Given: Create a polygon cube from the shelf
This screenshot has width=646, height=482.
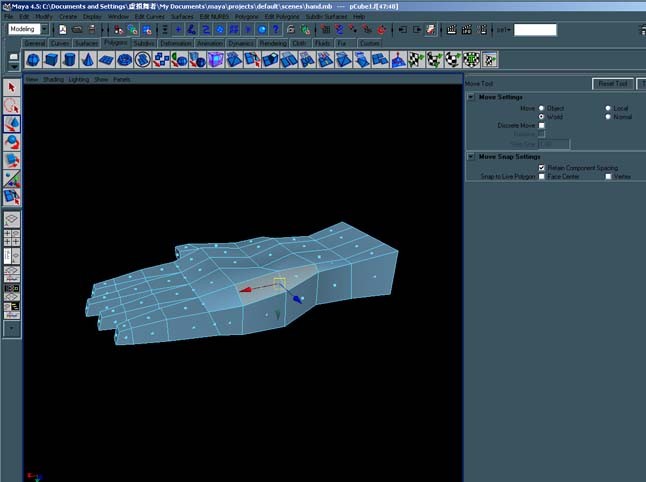Looking at the screenshot, I should pos(51,60).
